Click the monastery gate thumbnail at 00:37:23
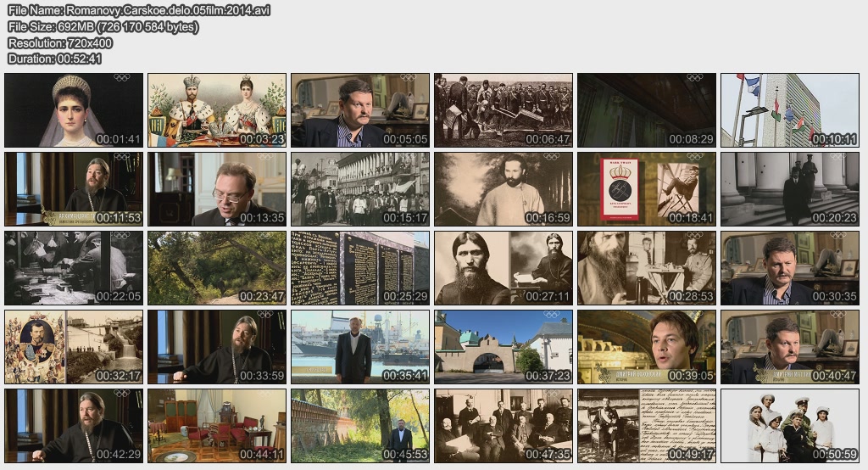The width and height of the screenshot is (868, 470). tap(504, 347)
